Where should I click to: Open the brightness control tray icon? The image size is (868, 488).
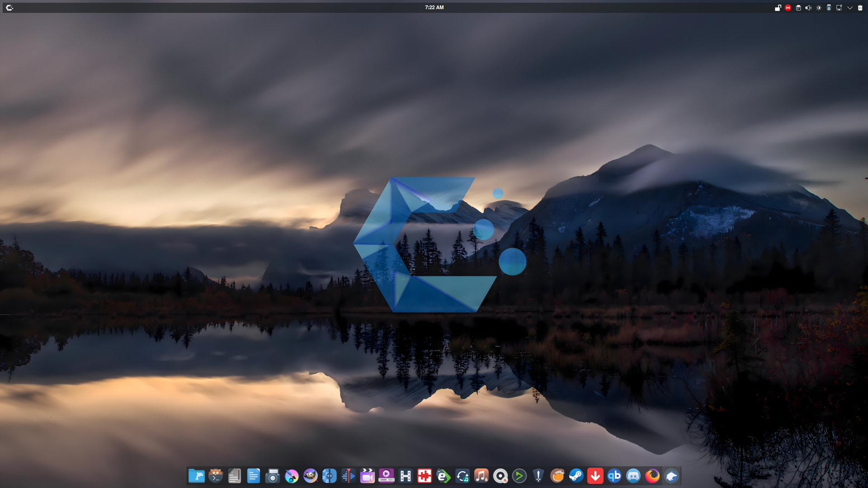[819, 8]
